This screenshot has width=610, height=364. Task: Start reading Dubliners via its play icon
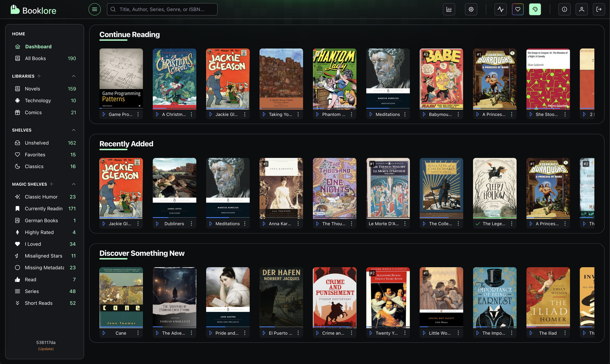157,223
